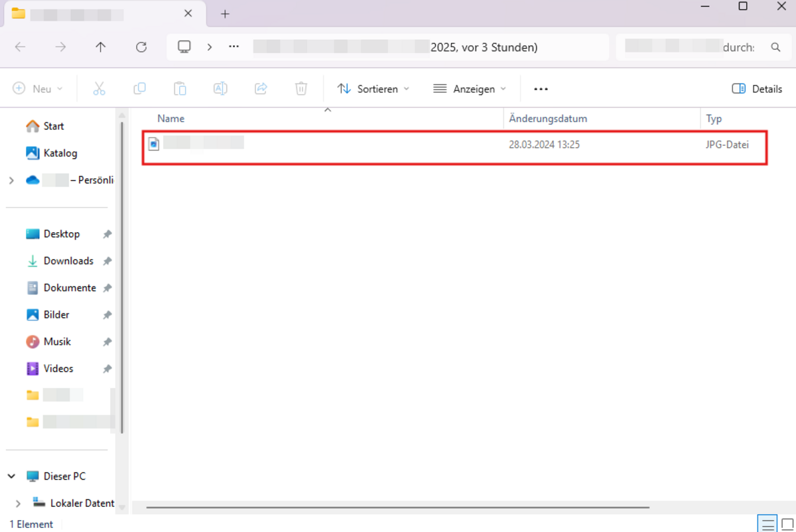Collapse the Dieser PC tree node
796x532 pixels.
pyautogui.click(x=12, y=476)
